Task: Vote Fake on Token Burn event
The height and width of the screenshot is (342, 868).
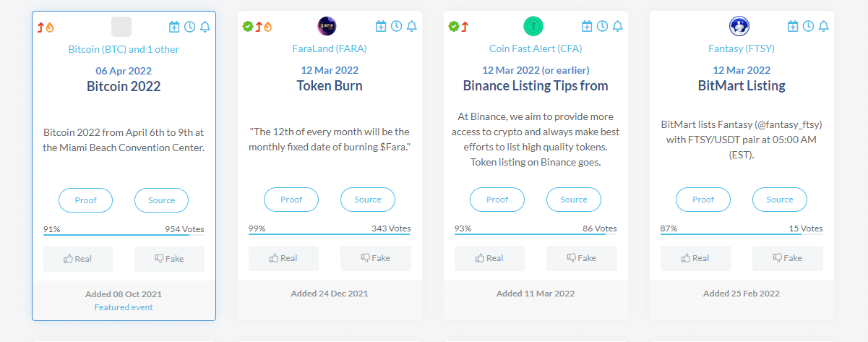Action: pos(375,258)
